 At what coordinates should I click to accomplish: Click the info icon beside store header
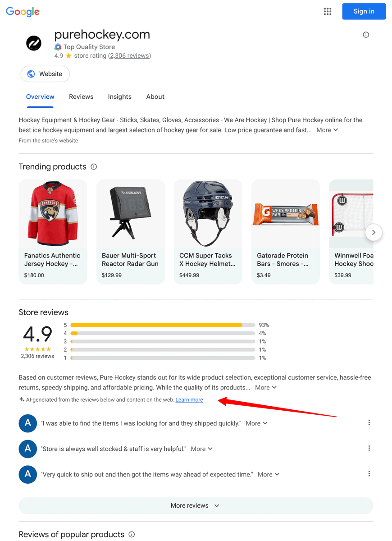point(366,35)
